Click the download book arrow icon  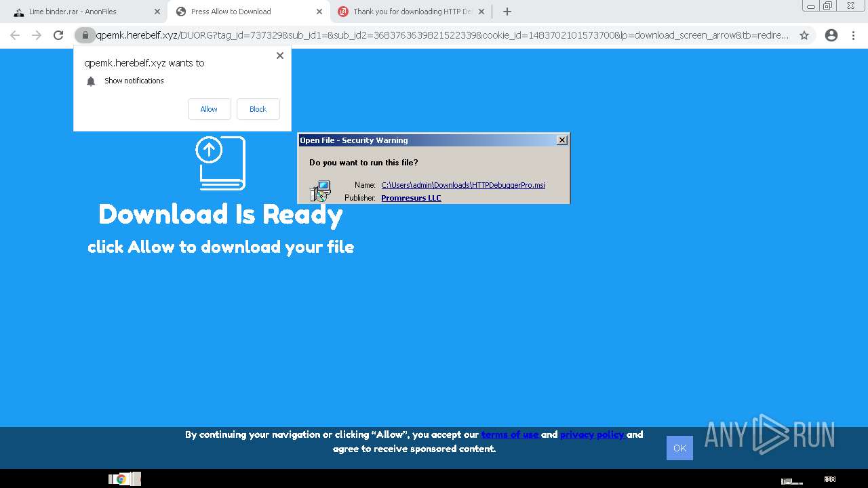220,163
